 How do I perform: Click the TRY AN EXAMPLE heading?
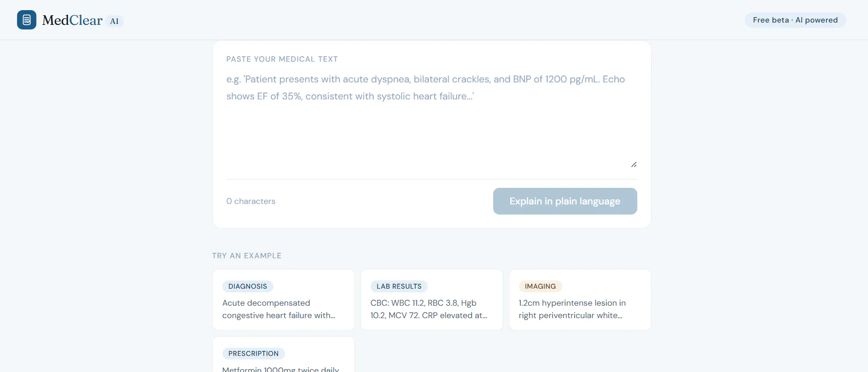[x=247, y=256]
